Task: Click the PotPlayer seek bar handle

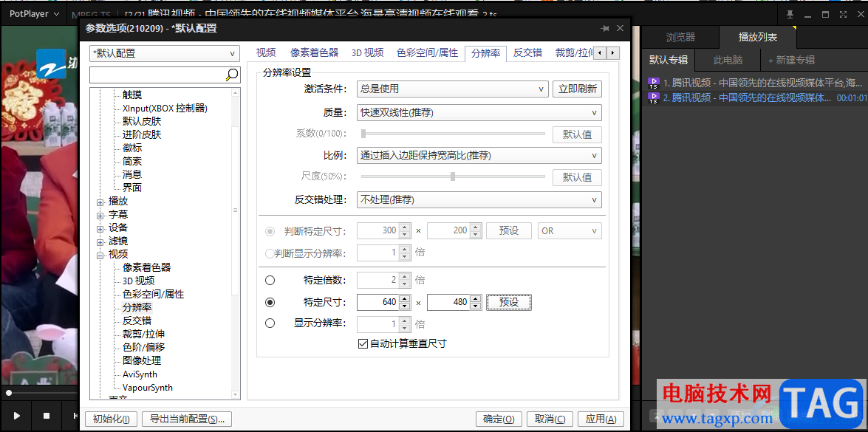Action: click(x=9, y=393)
